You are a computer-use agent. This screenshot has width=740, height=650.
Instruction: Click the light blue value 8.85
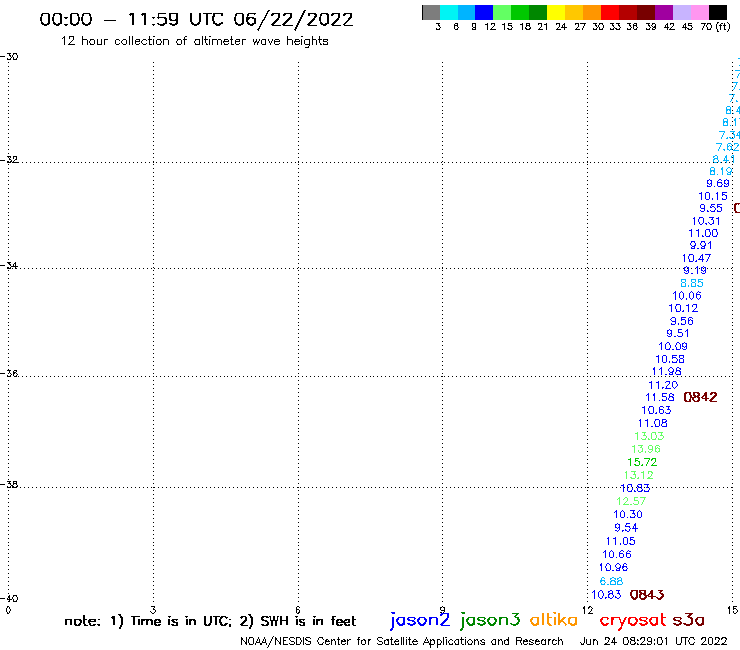692,283
